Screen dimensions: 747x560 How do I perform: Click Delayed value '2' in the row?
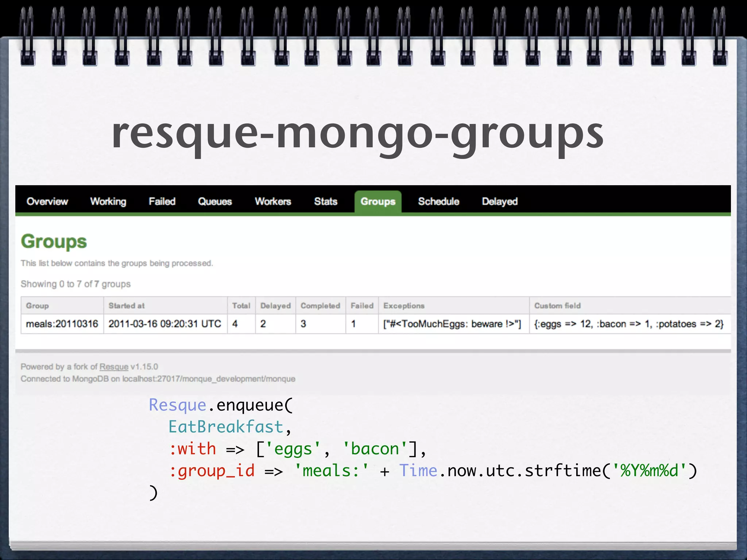pos(275,324)
